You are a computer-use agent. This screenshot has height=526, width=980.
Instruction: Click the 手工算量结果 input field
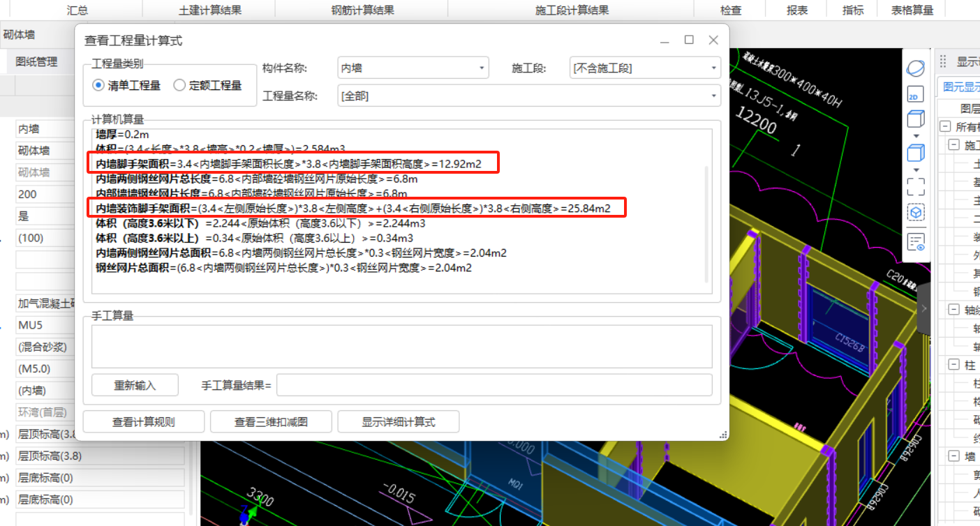click(x=494, y=385)
